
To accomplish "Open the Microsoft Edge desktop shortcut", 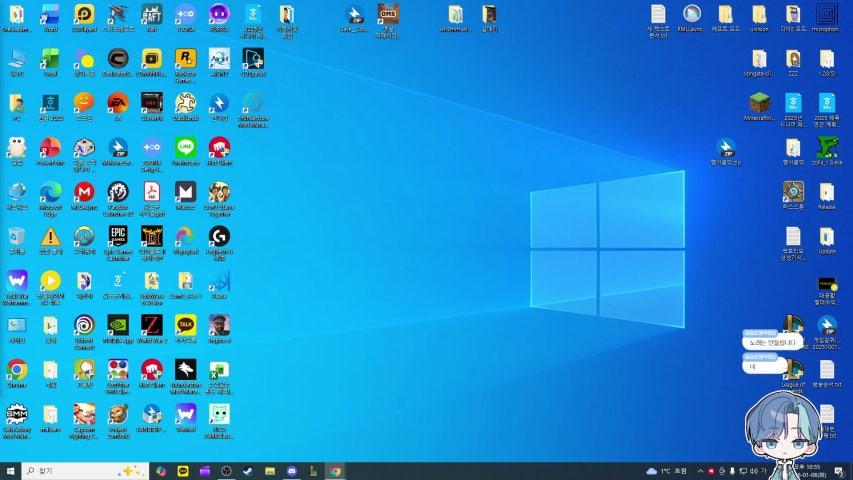I will pyautogui.click(x=50, y=192).
